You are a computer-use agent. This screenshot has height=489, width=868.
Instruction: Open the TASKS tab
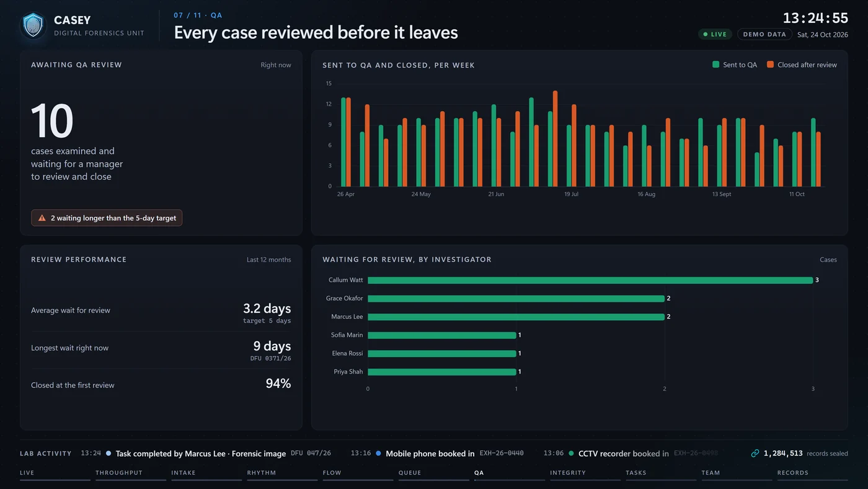tap(660, 473)
